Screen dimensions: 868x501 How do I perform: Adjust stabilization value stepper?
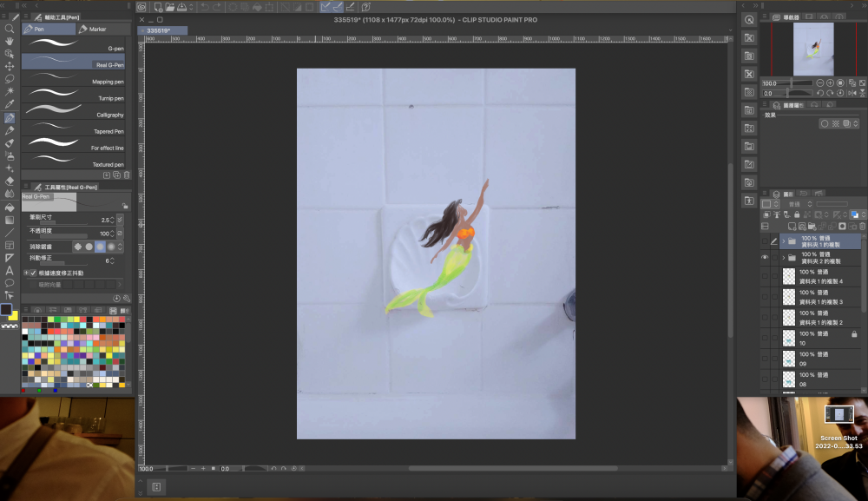coord(112,260)
